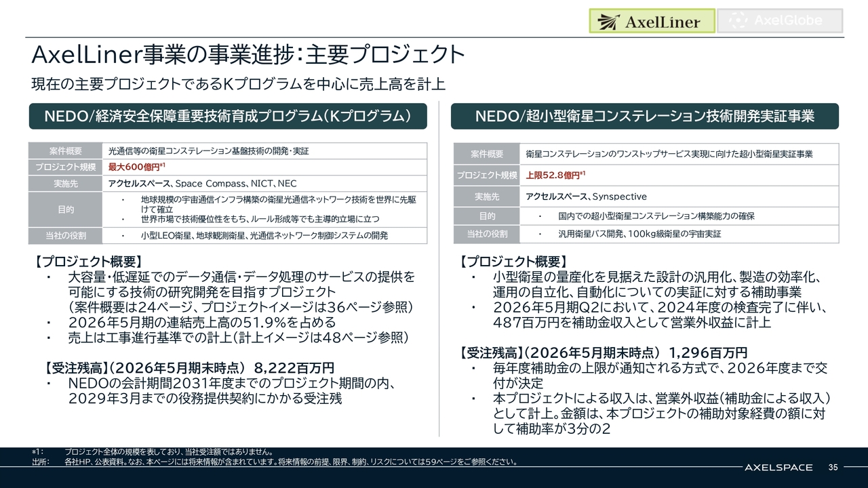Click footnote *1 about プロジェクト全体の規模
Image resolution: width=868 pixels, height=488 pixels.
tap(153, 451)
